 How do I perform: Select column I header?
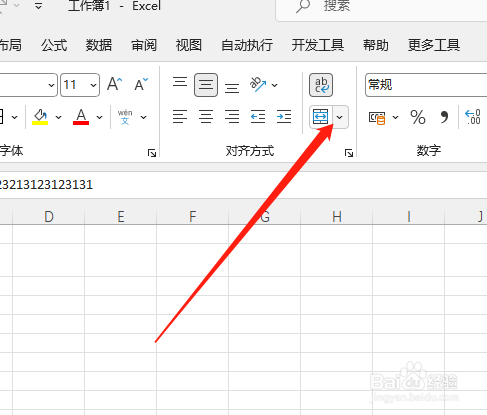409,217
